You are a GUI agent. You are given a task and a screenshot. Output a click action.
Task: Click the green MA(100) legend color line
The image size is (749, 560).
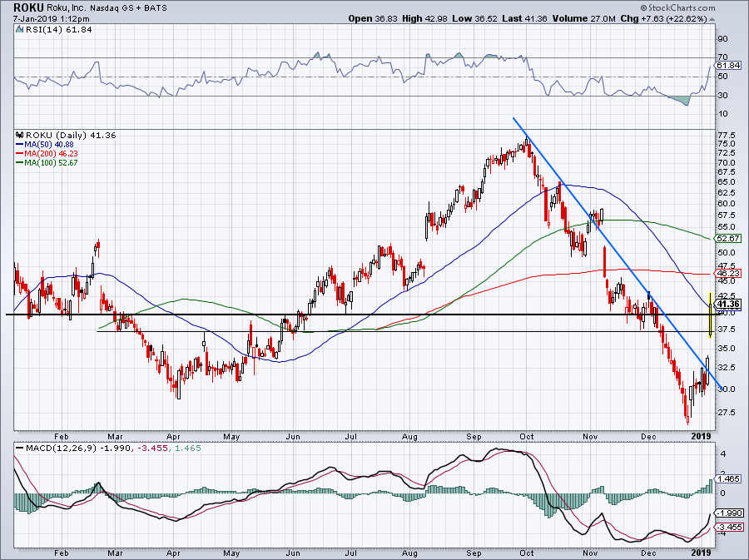20,162
